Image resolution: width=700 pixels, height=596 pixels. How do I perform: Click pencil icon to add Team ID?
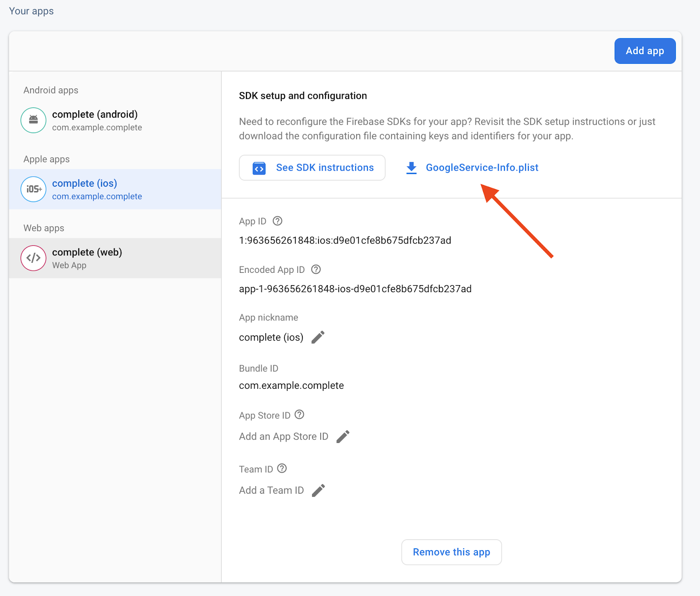318,490
